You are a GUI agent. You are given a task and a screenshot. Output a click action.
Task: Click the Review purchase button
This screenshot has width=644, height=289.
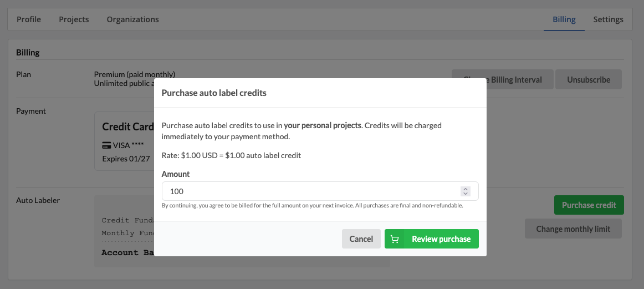432,239
